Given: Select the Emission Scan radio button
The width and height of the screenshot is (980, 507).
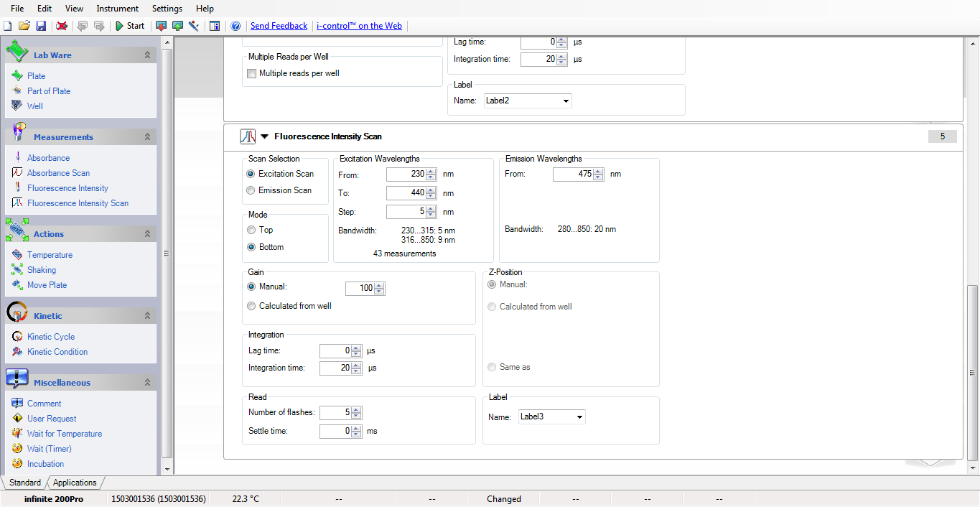Looking at the screenshot, I should 251,190.
